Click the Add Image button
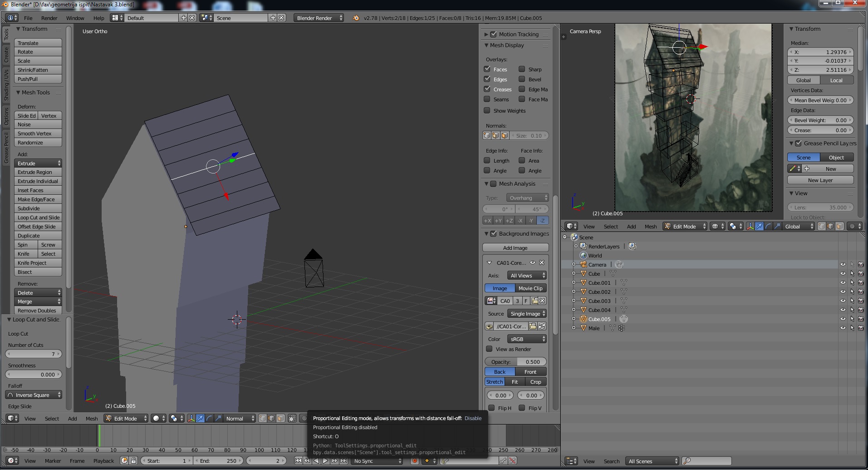 pos(515,247)
